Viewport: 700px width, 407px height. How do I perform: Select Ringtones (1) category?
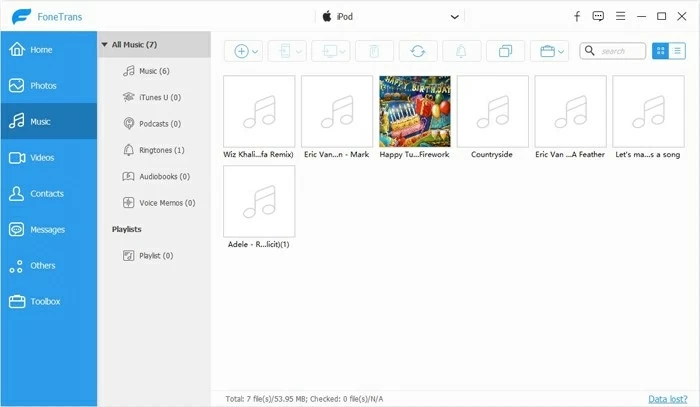tap(154, 150)
